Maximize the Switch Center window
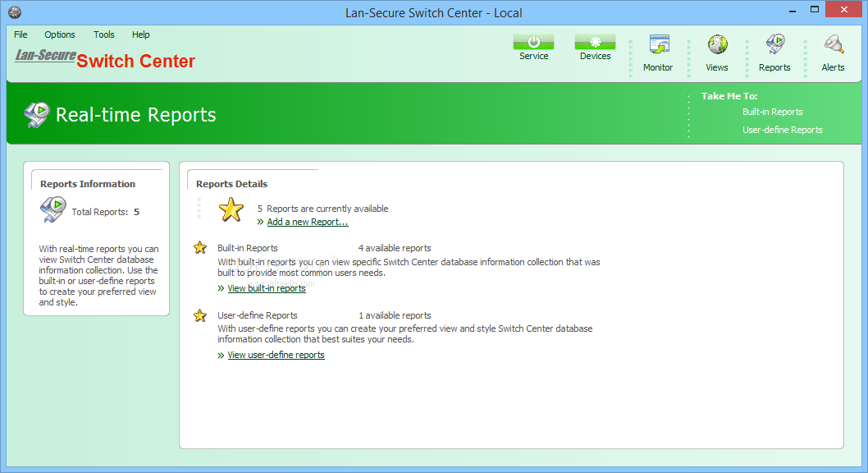This screenshot has width=868, height=473. 815,9
